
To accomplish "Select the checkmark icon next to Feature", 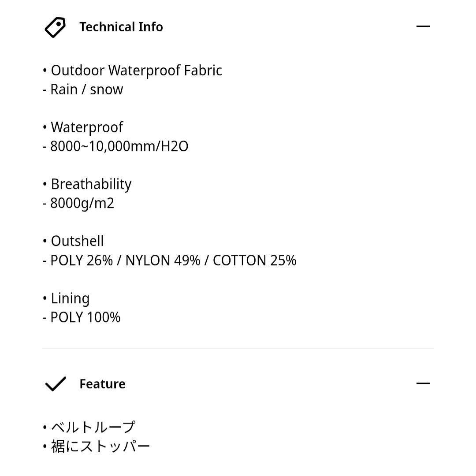I will click(x=55, y=384).
